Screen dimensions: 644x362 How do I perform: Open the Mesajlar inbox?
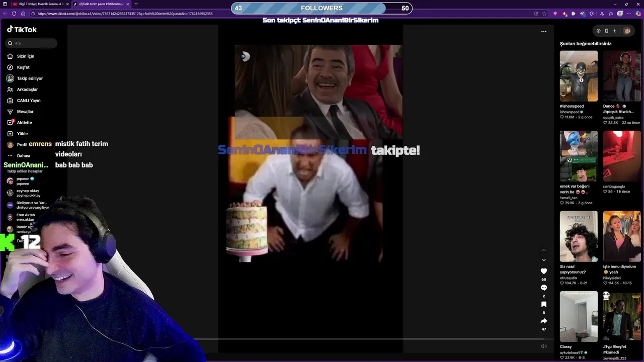[20, 112]
